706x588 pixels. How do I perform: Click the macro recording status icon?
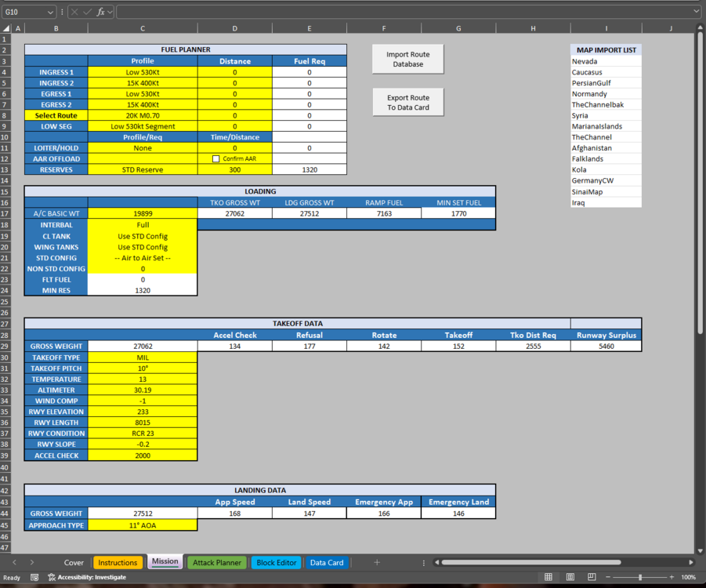[x=34, y=577]
